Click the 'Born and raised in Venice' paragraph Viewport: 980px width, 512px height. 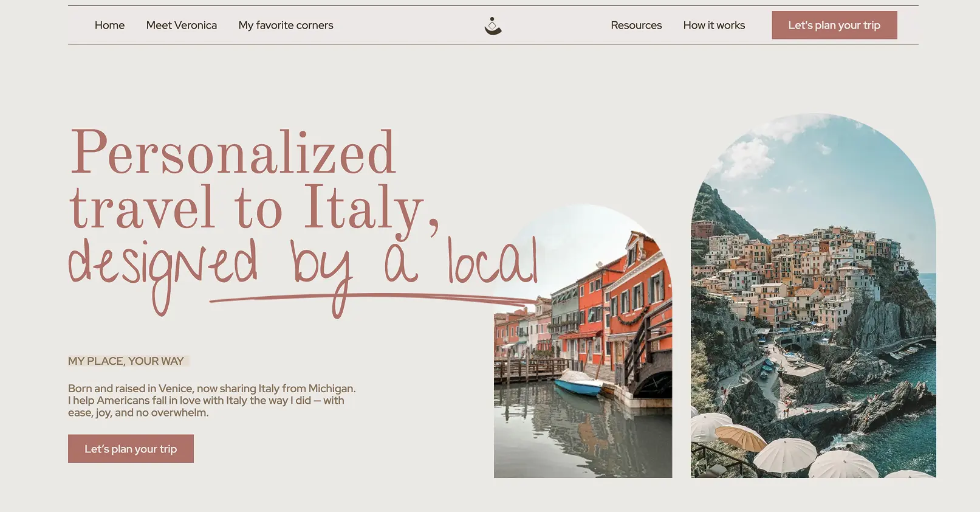point(212,400)
